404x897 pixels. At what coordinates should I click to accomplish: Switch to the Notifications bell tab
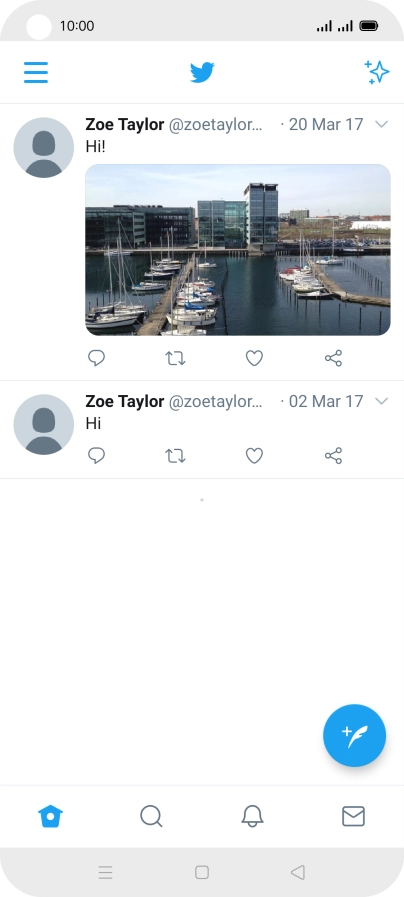pyautogui.click(x=252, y=816)
